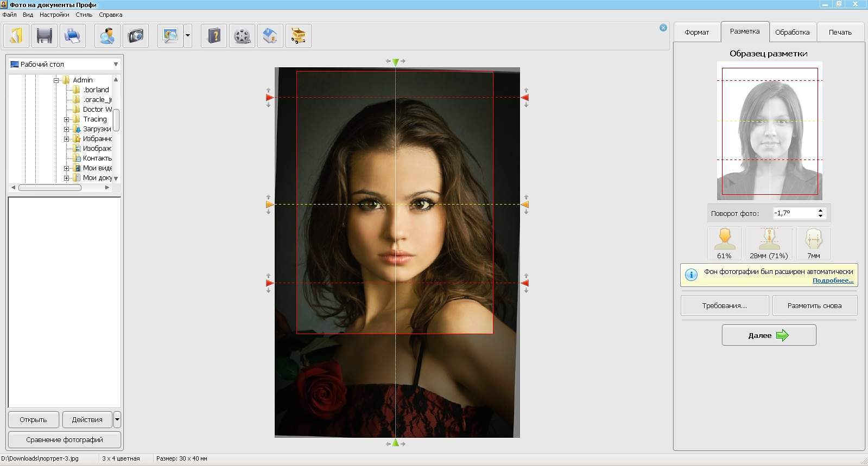
Task: Open the Подробнее link
Action: (833, 280)
